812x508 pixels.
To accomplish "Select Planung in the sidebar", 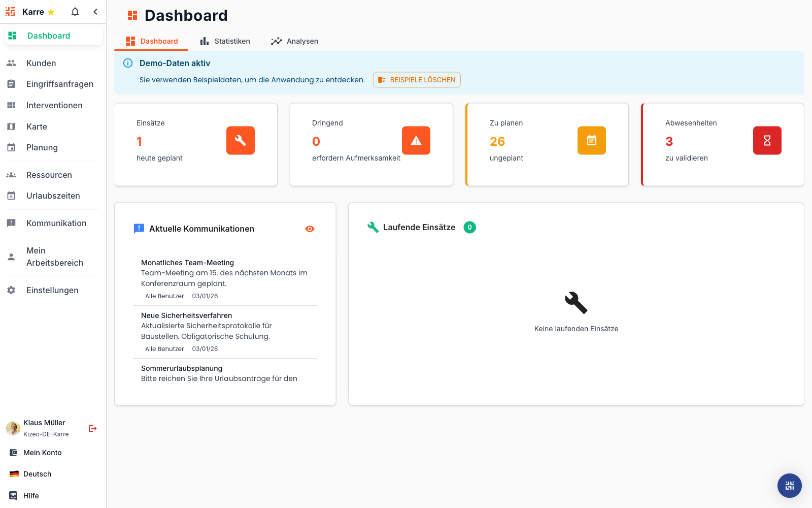I will (x=42, y=147).
